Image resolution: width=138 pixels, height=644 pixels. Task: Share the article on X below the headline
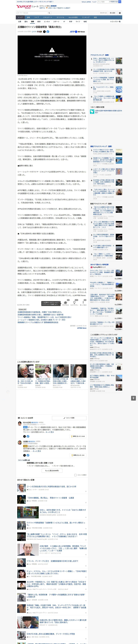click(x=44, y=32)
